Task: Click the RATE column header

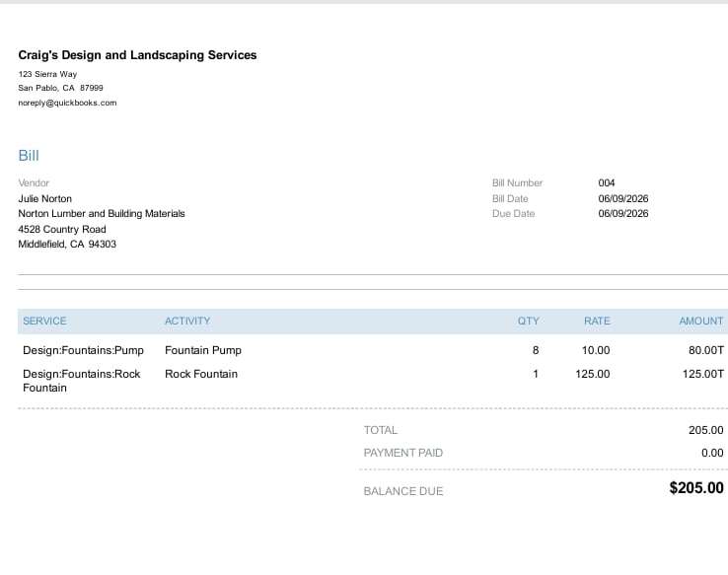Action: pyautogui.click(x=597, y=322)
